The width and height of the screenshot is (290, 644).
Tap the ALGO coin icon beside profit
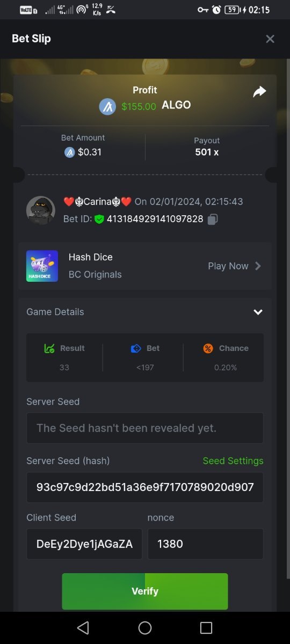[x=107, y=106]
